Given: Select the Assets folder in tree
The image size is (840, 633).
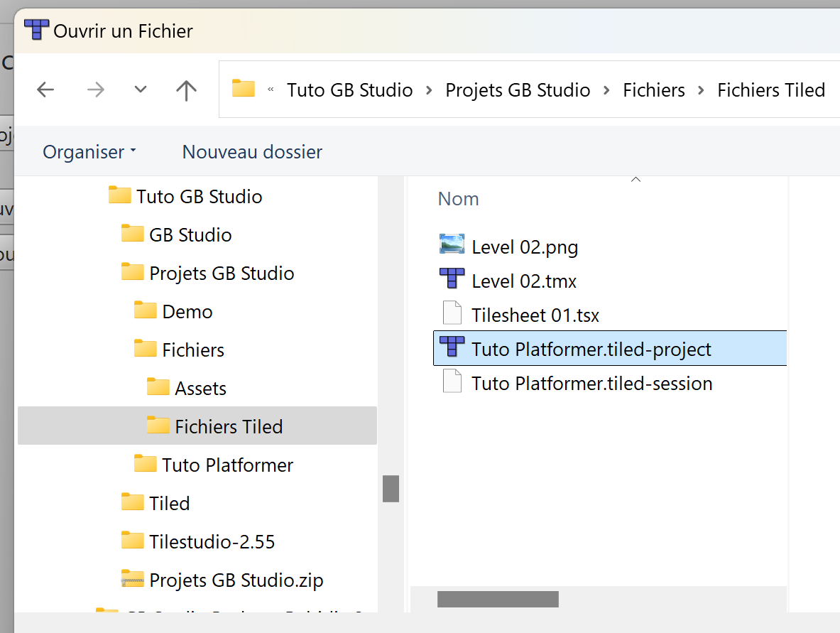Looking at the screenshot, I should [x=200, y=389].
